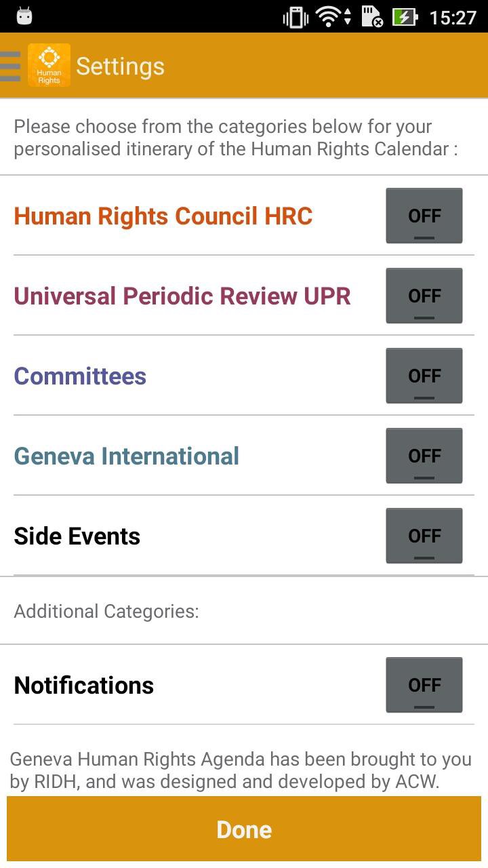Switch on Geneva International category
This screenshot has height=868, width=488.
(x=424, y=456)
